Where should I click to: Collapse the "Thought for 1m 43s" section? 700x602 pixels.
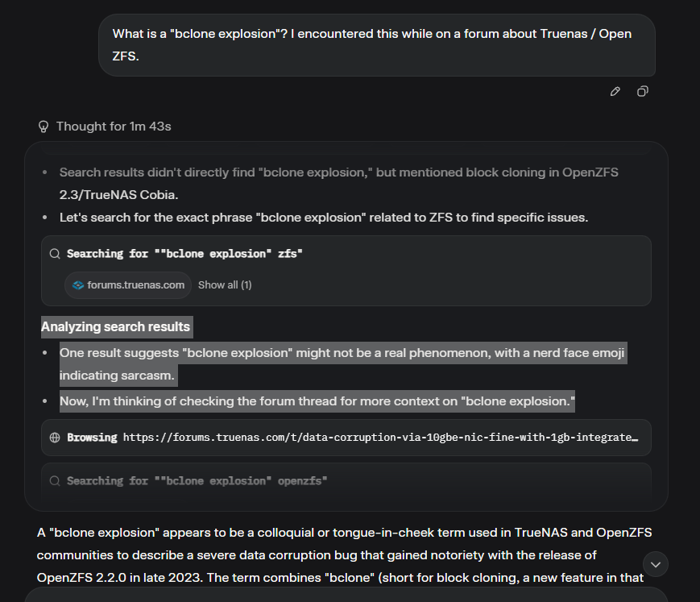(113, 127)
